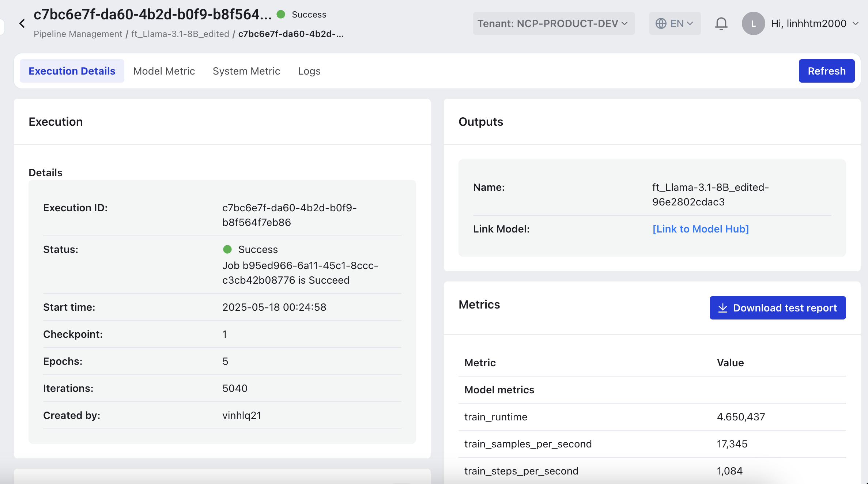868x484 pixels.
Task: Click the download icon in test report button
Action: click(722, 308)
